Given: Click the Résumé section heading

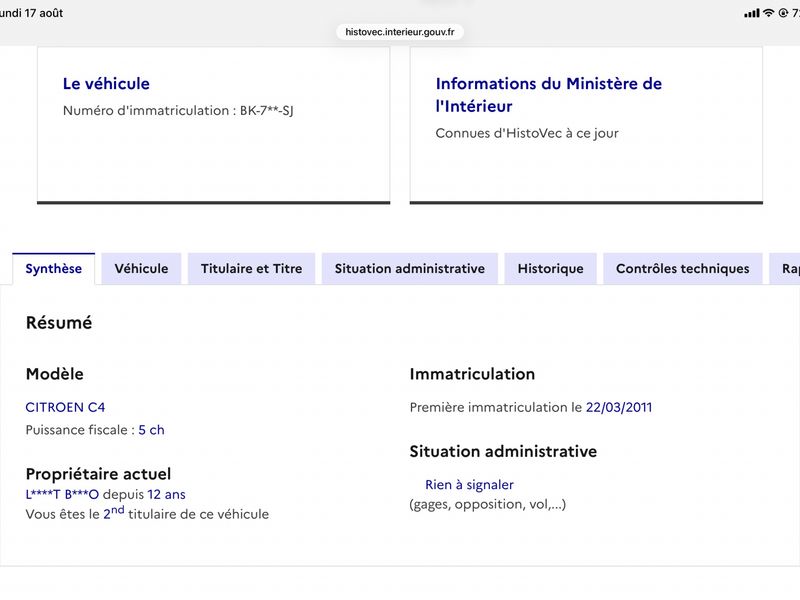Looking at the screenshot, I should (59, 322).
